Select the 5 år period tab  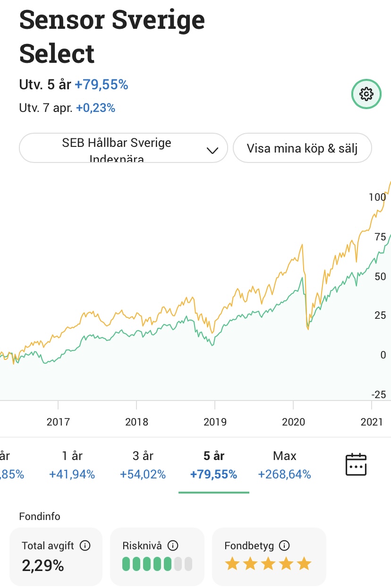point(214,465)
